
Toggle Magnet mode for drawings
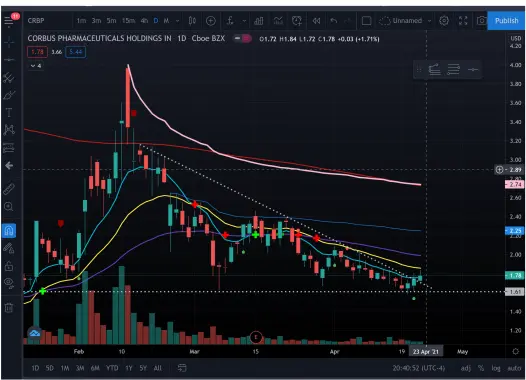9,231
